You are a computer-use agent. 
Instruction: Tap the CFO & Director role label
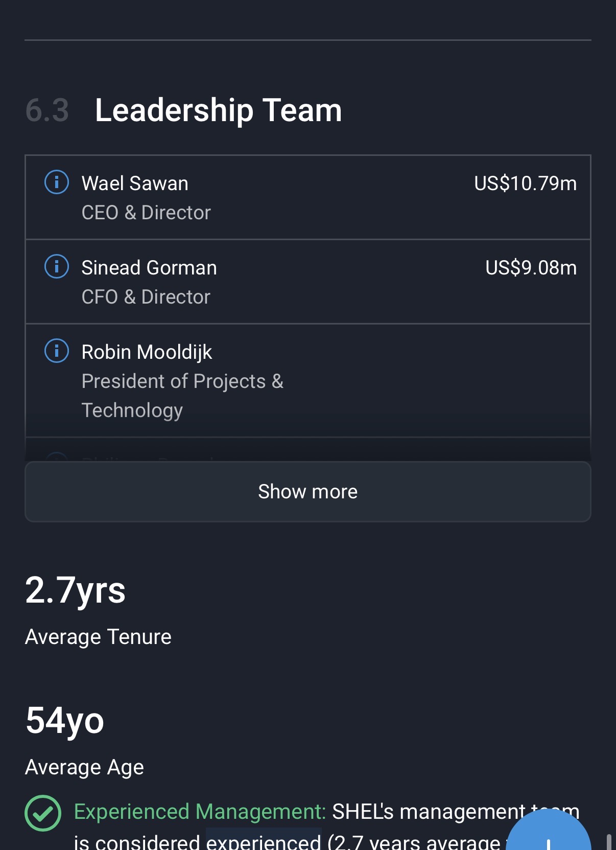(146, 297)
